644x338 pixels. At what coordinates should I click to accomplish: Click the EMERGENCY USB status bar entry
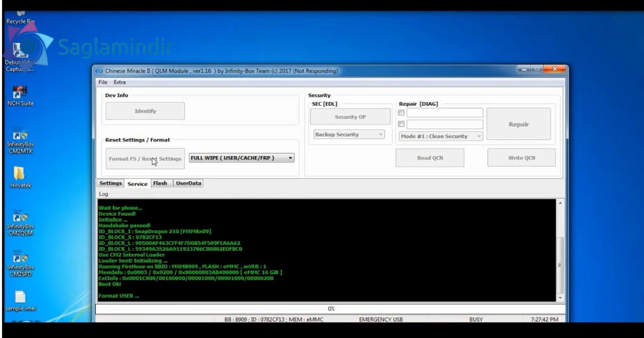tap(380, 319)
